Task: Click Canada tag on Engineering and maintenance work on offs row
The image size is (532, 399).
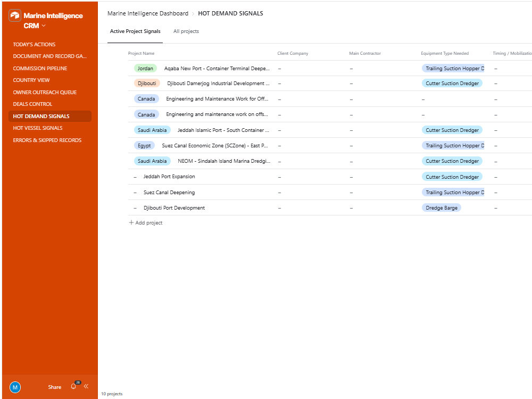Action: pos(146,114)
